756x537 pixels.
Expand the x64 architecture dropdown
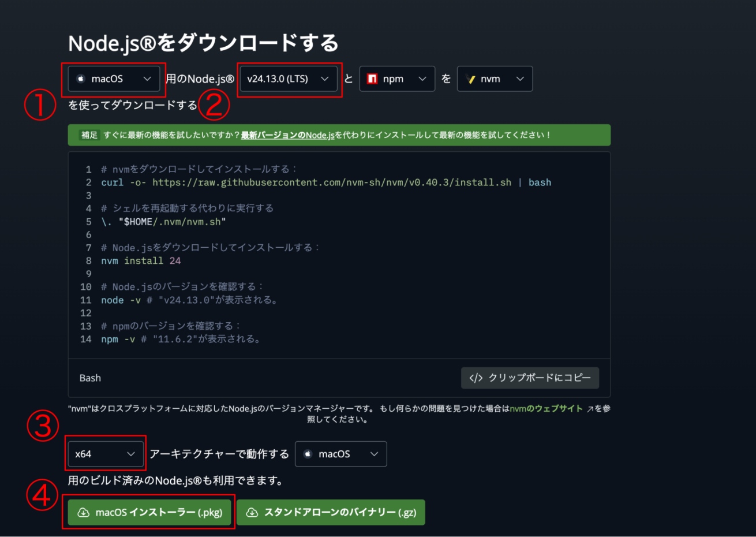tap(104, 454)
